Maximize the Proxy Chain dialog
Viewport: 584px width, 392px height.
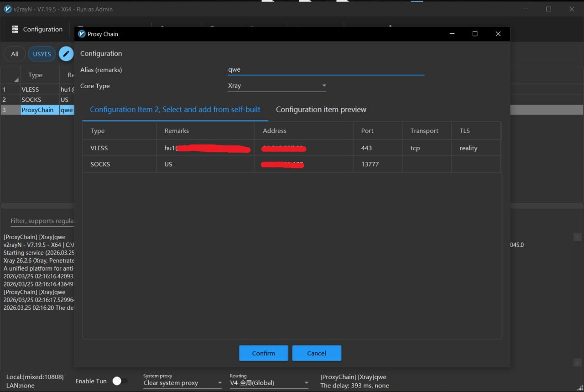474,34
